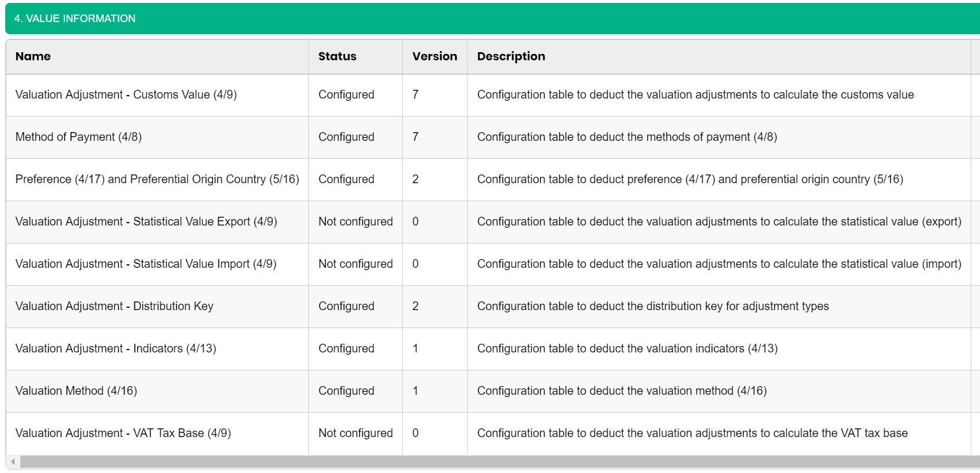Click the name 'Preference (4/17) and Preferential Origin Country (5/16)'

158,179
